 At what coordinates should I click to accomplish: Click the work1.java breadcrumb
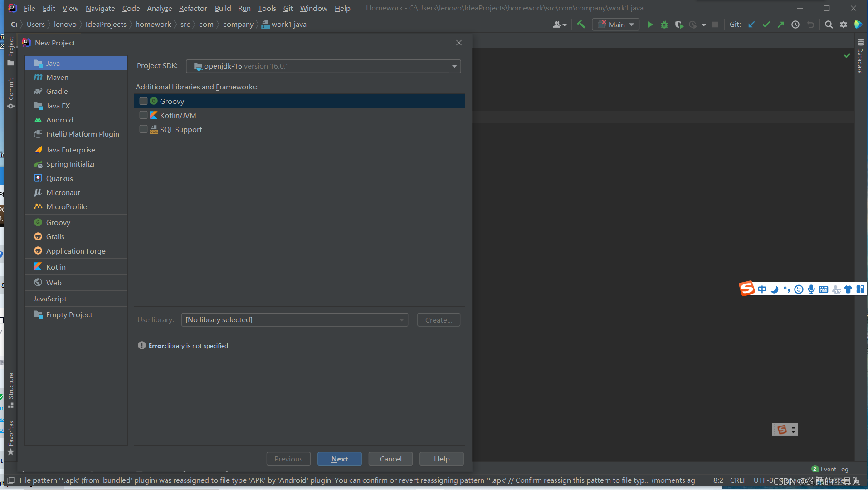pyautogui.click(x=284, y=24)
